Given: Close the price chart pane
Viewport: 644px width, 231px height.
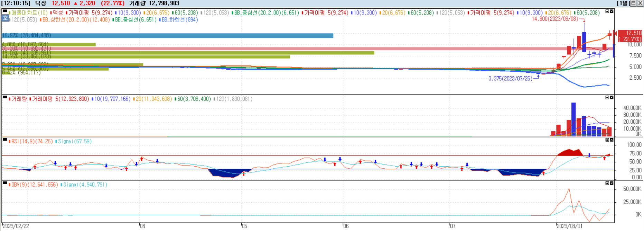Looking at the screenshot, I should [612, 11].
